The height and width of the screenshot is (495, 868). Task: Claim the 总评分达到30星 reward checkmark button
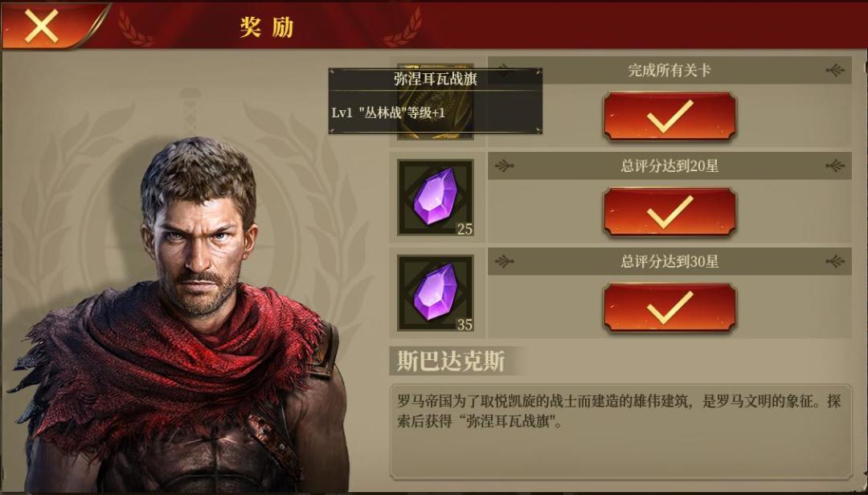tap(669, 309)
